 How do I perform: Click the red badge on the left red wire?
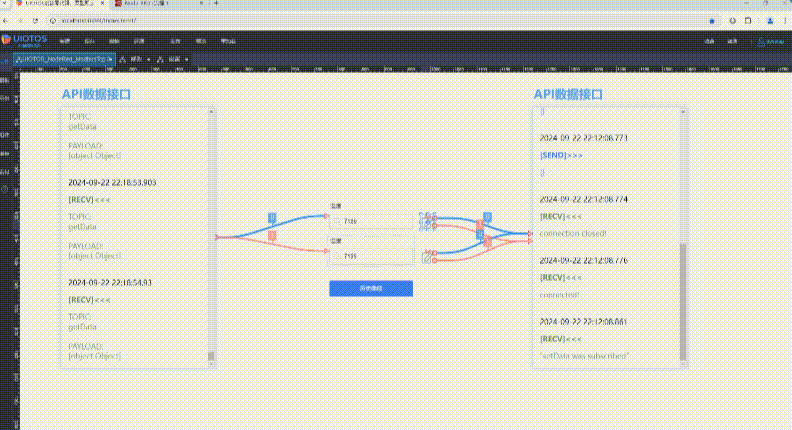pyautogui.click(x=272, y=235)
